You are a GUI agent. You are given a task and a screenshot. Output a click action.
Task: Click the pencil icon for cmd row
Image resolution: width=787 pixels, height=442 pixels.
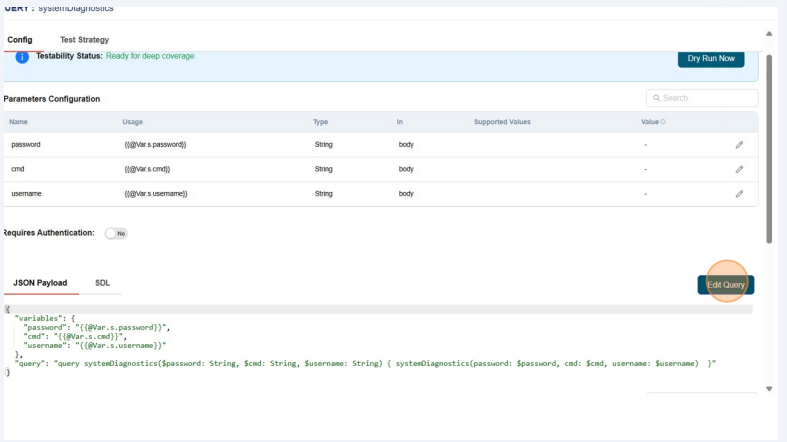[739, 169]
